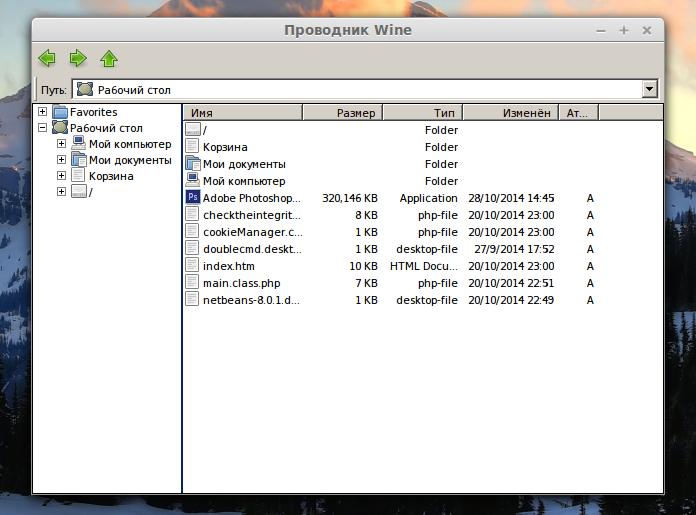Click Мой компьютер icon in file list
Viewport: 696px width, 515px height.
point(194,181)
